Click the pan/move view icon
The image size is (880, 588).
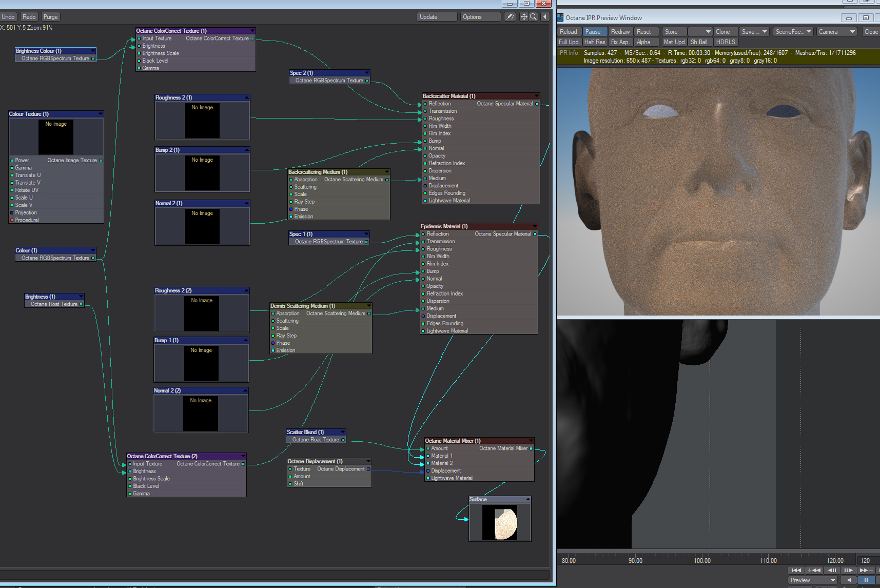click(x=524, y=17)
